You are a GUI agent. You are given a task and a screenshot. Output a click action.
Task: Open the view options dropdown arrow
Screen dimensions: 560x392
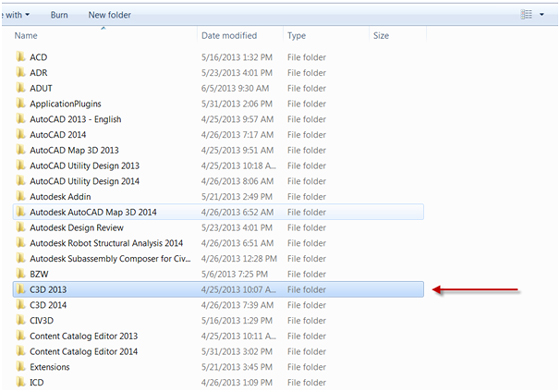pyautogui.click(x=542, y=15)
